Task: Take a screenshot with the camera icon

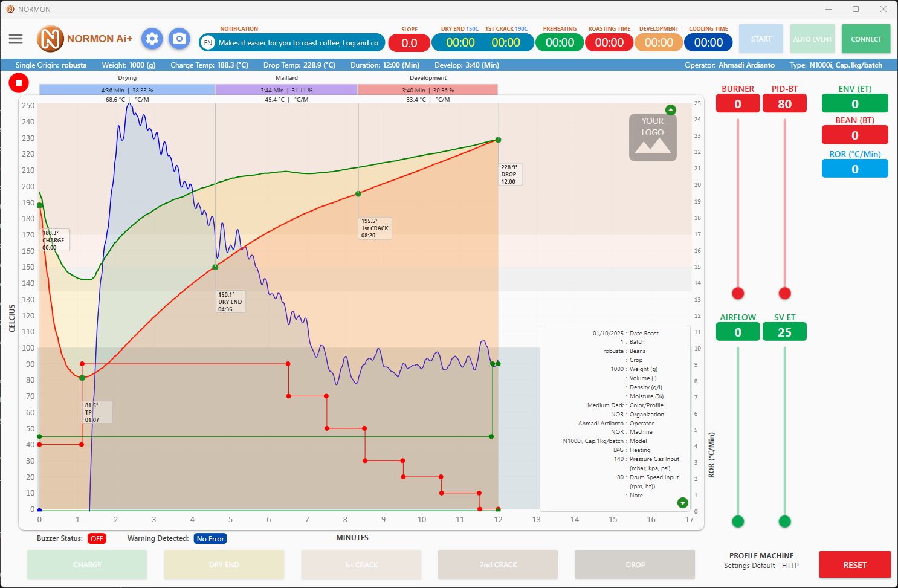Action: 179,39
